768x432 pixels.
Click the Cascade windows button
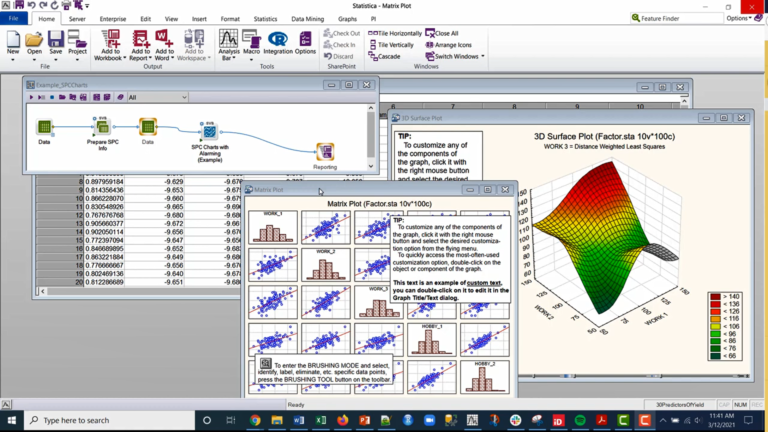click(384, 56)
